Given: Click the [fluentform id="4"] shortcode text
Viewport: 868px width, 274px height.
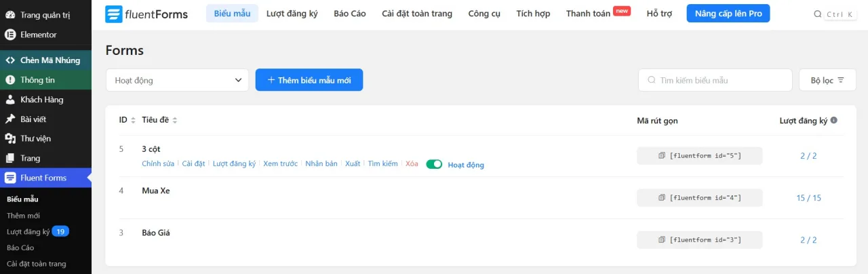Looking at the screenshot, I should click(705, 198).
